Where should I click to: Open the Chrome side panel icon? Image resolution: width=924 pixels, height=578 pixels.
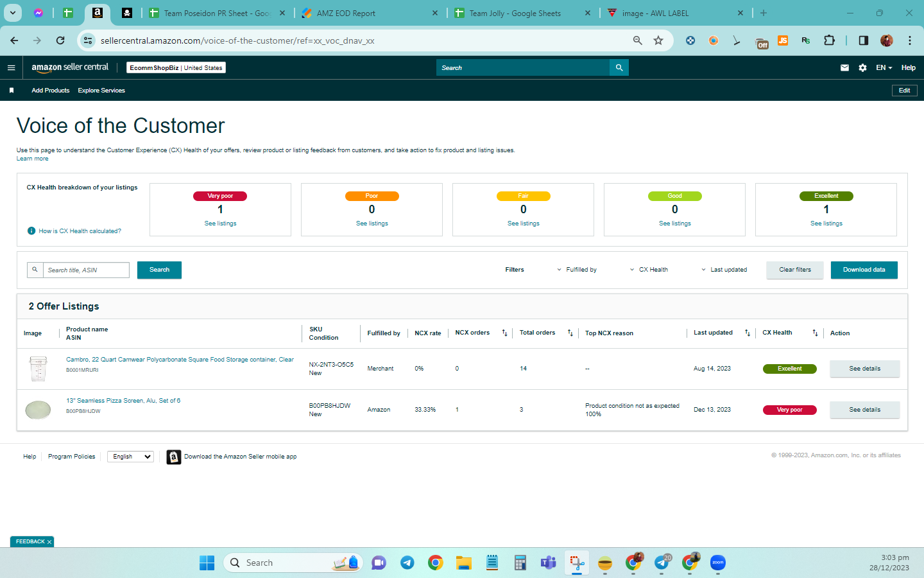pos(864,40)
